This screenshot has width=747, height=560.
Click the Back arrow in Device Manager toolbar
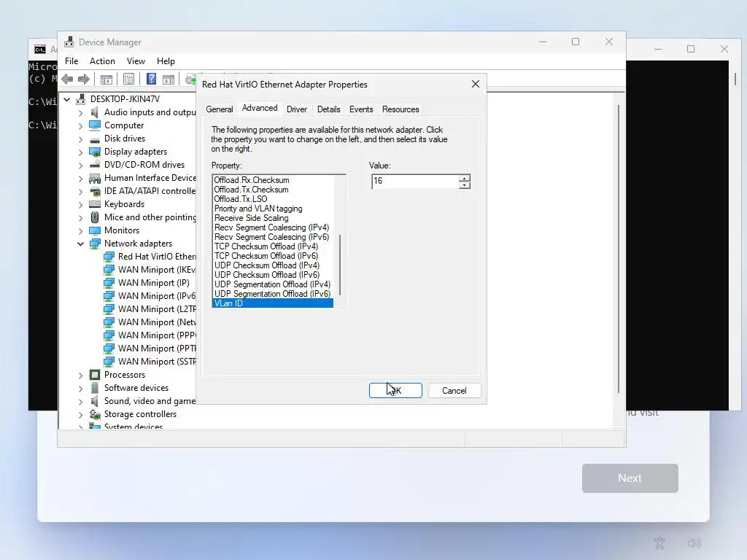(x=67, y=79)
